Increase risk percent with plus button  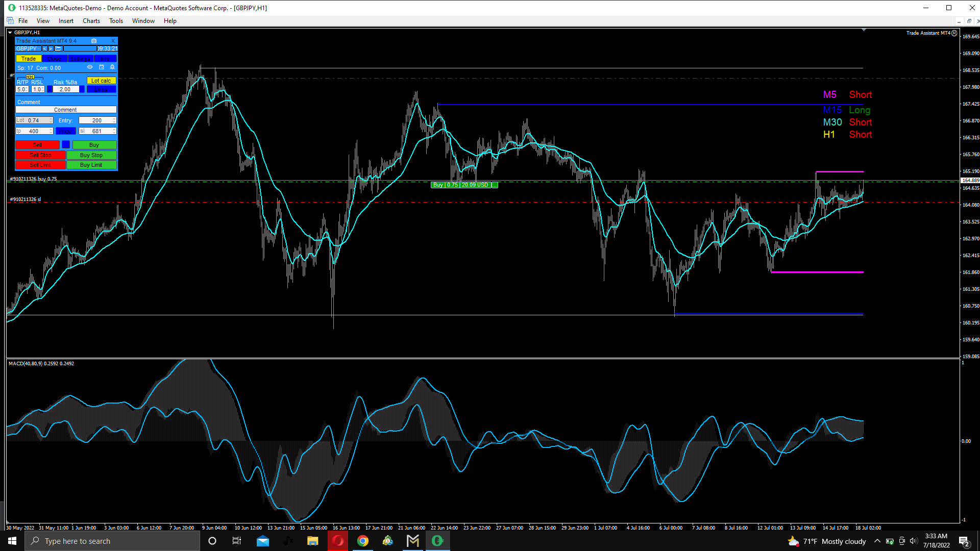click(82, 89)
